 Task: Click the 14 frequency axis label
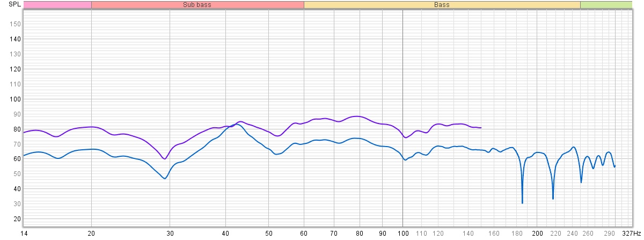(24, 234)
